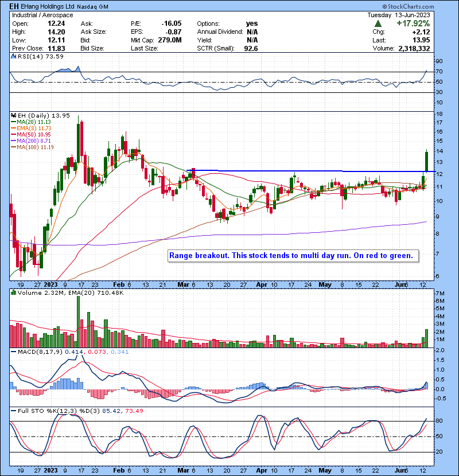Select the Annual Dividend N/A value
This screenshot has height=476, width=459.
[252, 32]
